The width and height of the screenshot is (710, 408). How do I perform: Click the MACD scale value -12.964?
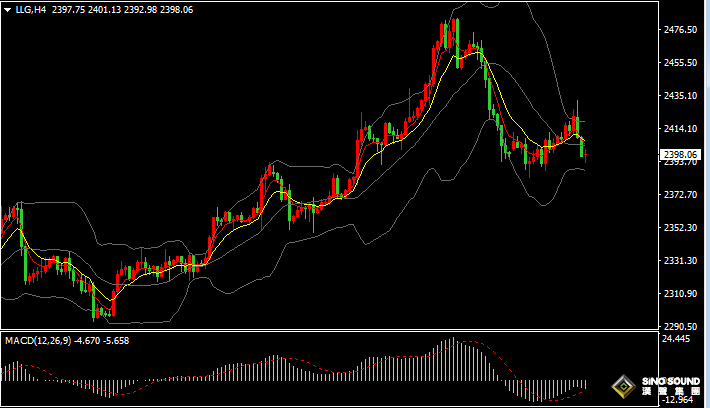[x=678, y=401]
